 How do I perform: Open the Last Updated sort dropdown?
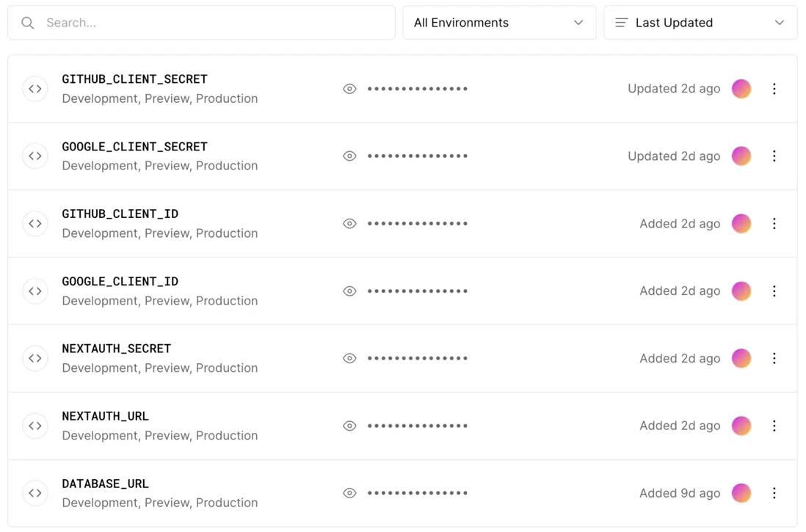(x=700, y=23)
